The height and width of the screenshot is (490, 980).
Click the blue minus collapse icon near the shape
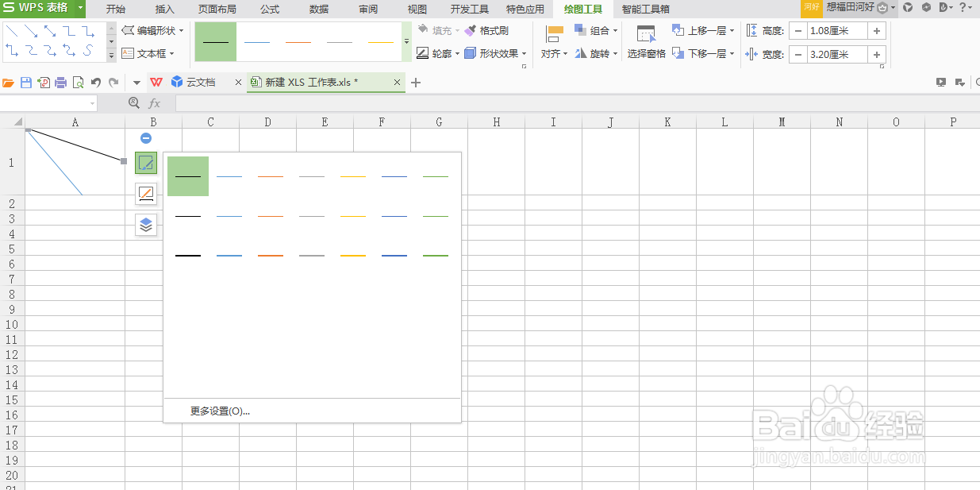(146, 138)
